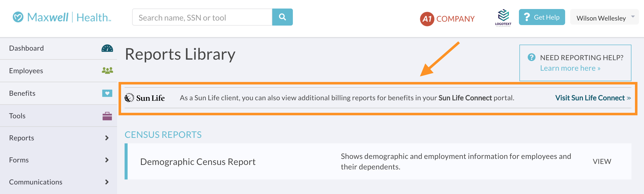Focus the name, SSN or tool search field

click(x=202, y=17)
